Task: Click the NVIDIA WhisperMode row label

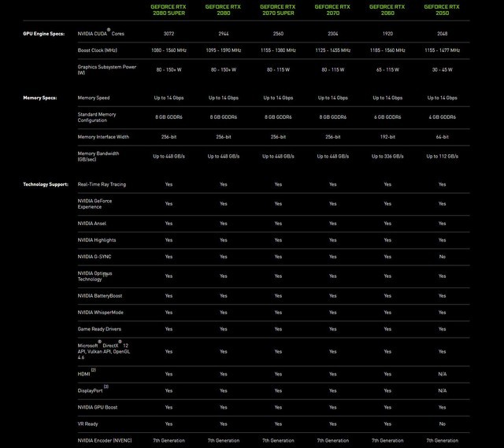Action: pos(100,313)
